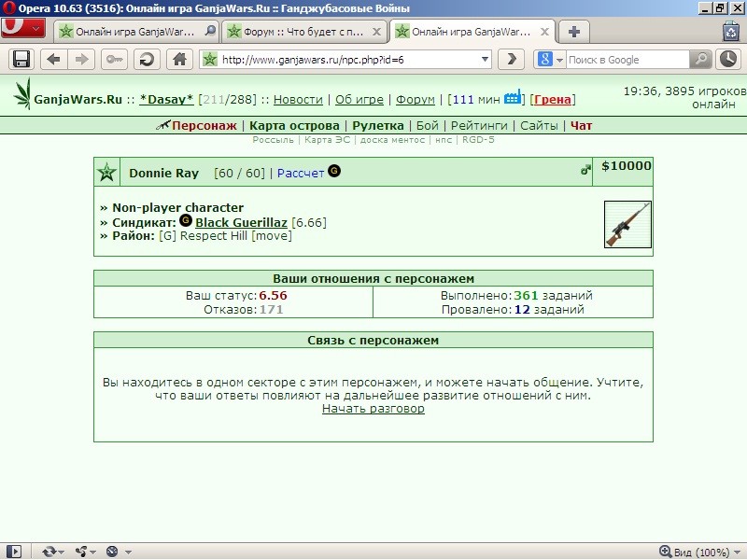Viewport: 747px width, 560px height.
Task: Click the gun icon beside Персонаж
Action: pyautogui.click(x=162, y=125)
